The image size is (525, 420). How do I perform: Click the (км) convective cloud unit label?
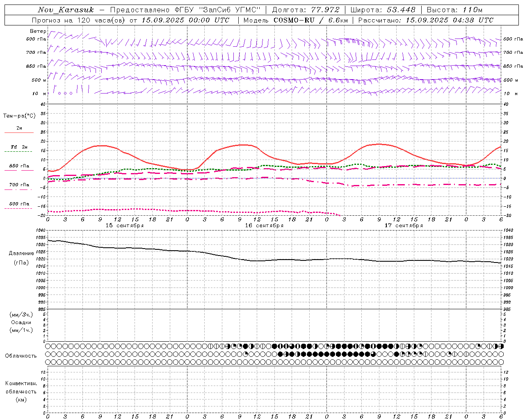coord(21,399)
